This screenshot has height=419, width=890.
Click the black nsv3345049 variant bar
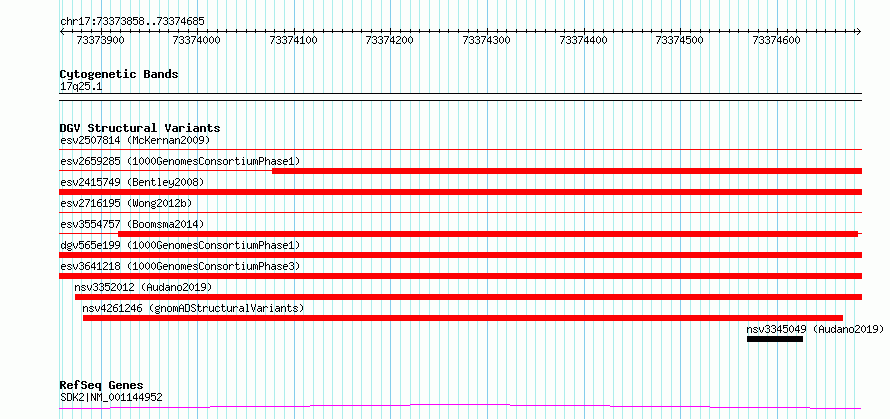(775, 339)
